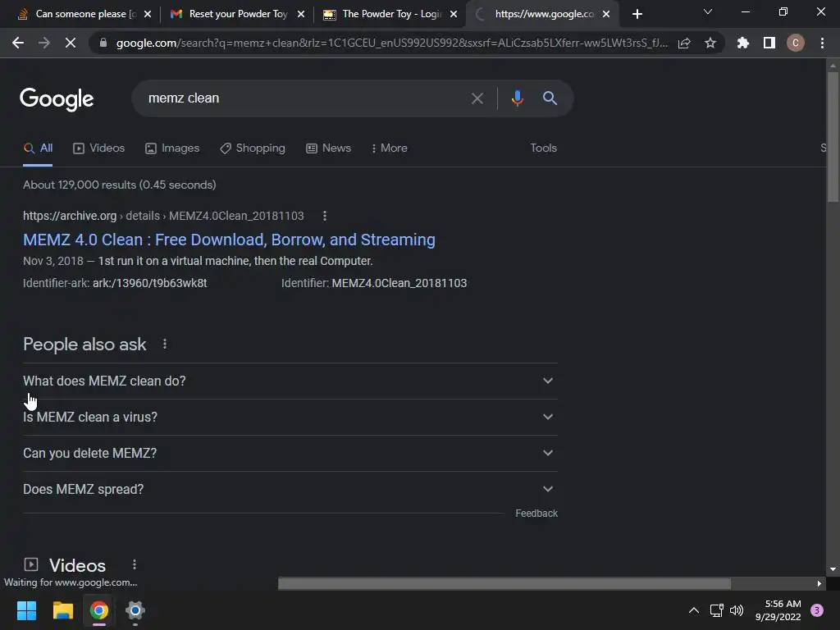Select the Shopping search tab
The image size is (840, 630).
[x=253, y=148]
